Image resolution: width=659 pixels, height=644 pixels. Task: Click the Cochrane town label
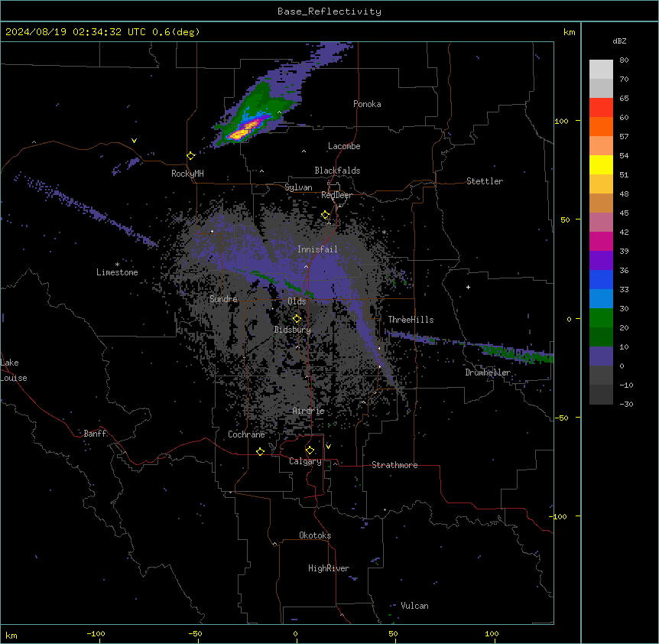[246, 434]
